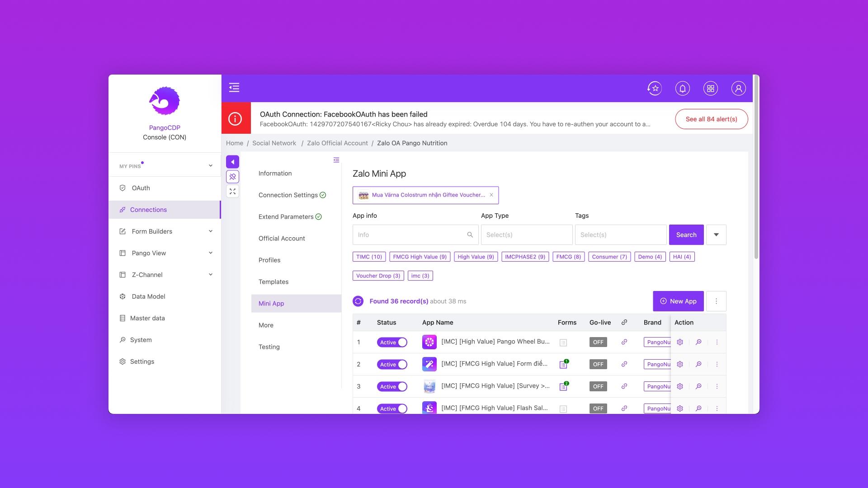
Task: Select Official Account in side menu
Action: (x=281, y=239)
